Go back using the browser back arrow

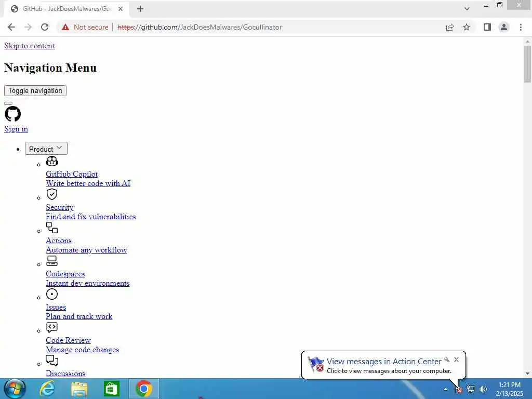11,27
